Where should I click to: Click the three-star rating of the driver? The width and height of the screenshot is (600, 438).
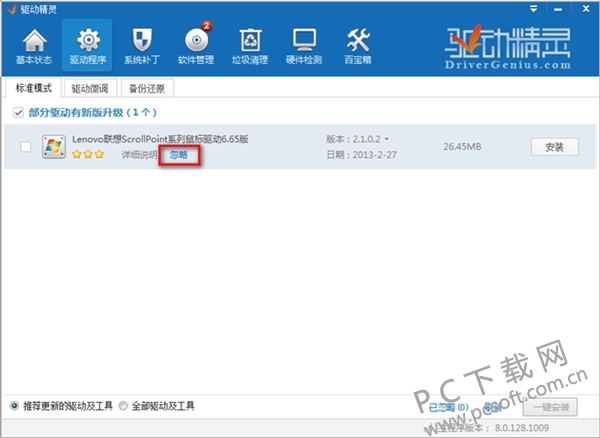pyautogui.click(x=88, y=154)
